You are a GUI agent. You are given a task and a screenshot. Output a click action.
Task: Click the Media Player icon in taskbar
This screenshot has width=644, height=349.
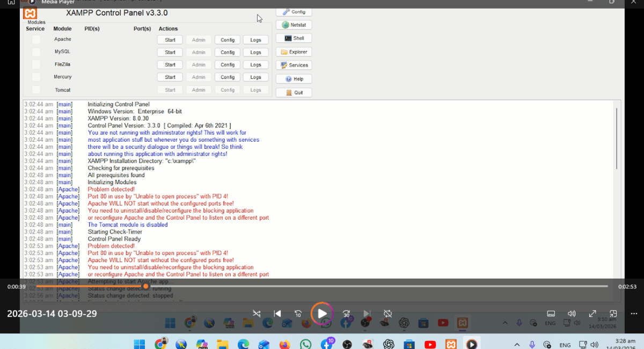click(x=471, y=344)
